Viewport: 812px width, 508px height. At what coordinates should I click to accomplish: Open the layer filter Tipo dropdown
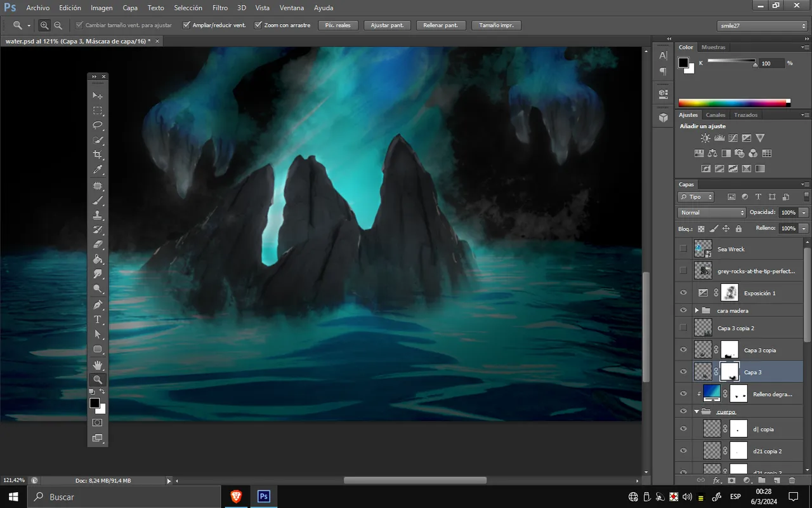[696, 197]
